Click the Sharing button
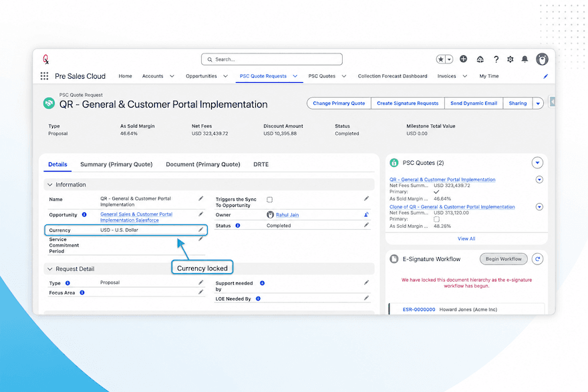The width and height of the screenshot is (588, 392). point(517,103)
